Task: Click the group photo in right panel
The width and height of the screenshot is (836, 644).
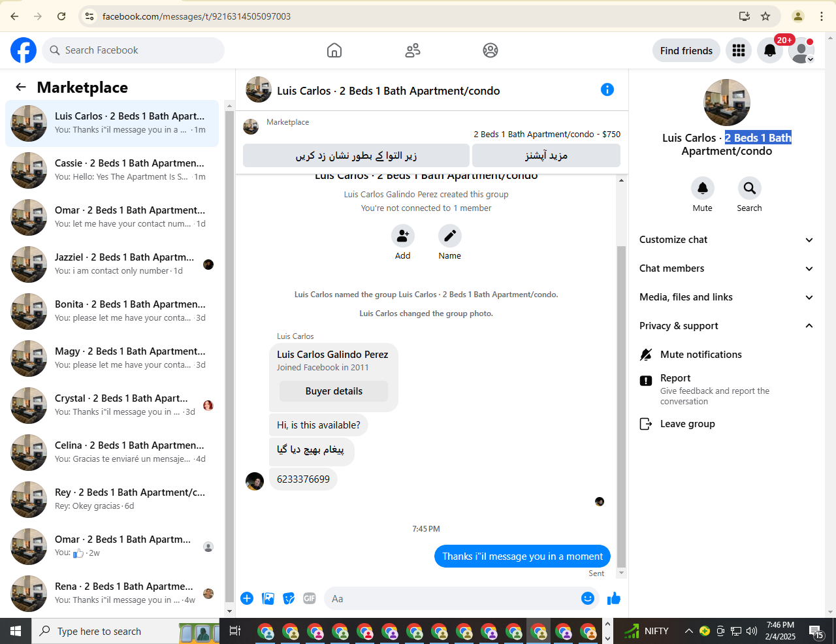Action: coord(727,103)
